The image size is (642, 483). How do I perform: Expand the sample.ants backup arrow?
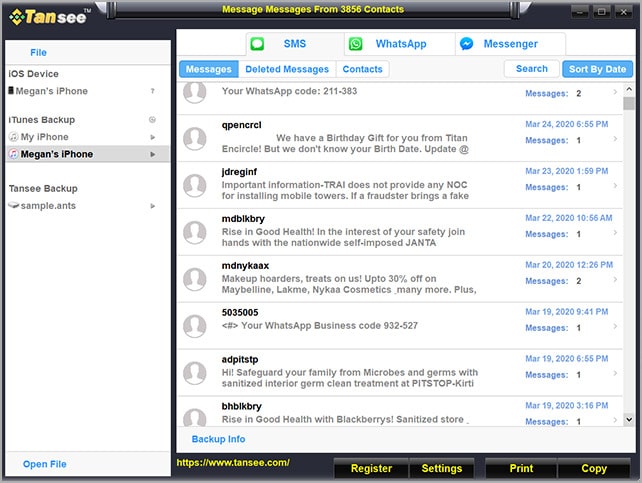tap(153, 205)
